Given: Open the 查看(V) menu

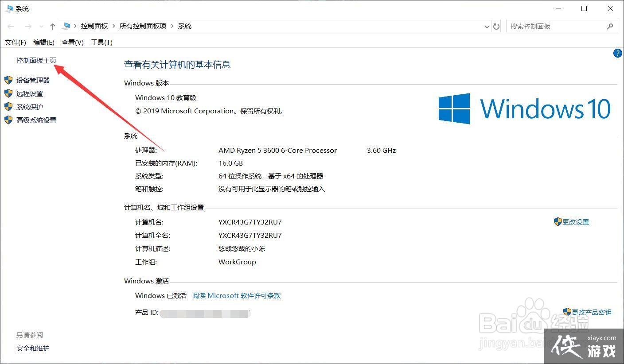Looking at the screenshot, I should coord(73,42).
